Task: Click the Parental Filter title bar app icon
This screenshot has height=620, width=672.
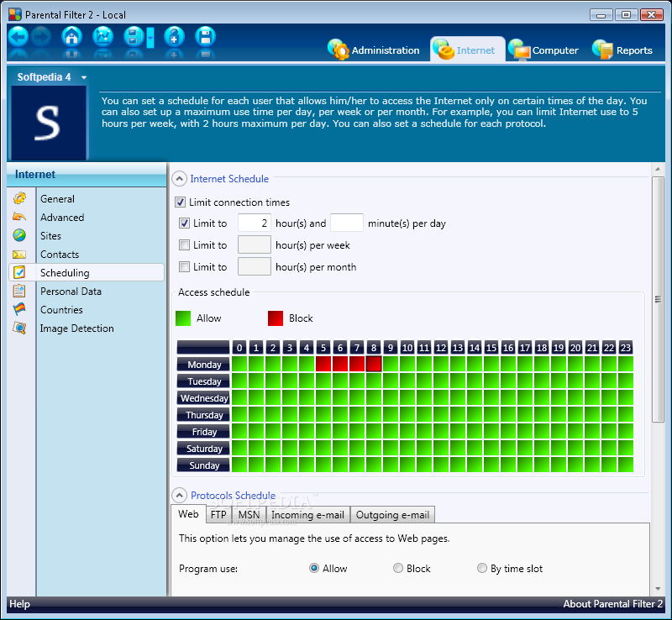Action: pos(15,14)
